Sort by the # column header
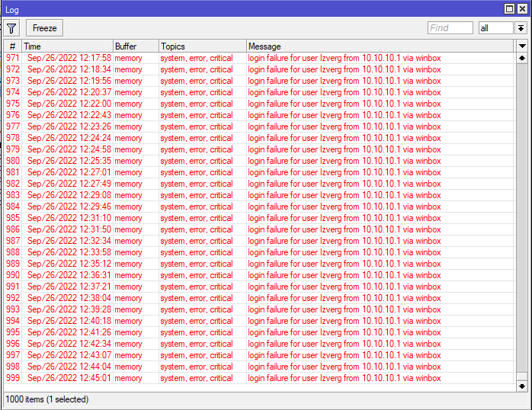 tap(12, 46)
